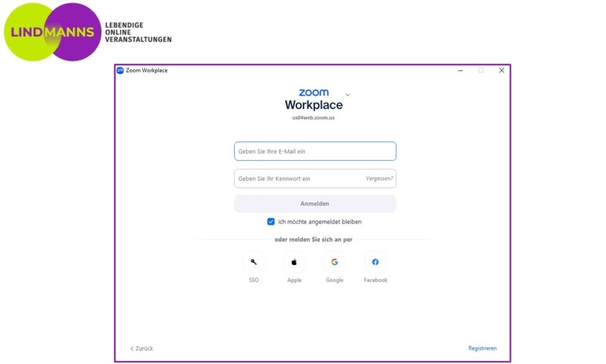Image resolution: width=606 pixels, height=364 pixels.
Task: Click the 'SSO' label text
Action: pos(254,280)
